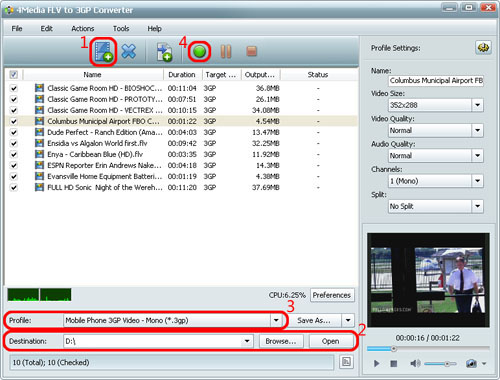This screenshot has width=500, height=380.
Task: Uncheck Enya - Caribbean Blue (HD).flv
Action: point(14,154)
